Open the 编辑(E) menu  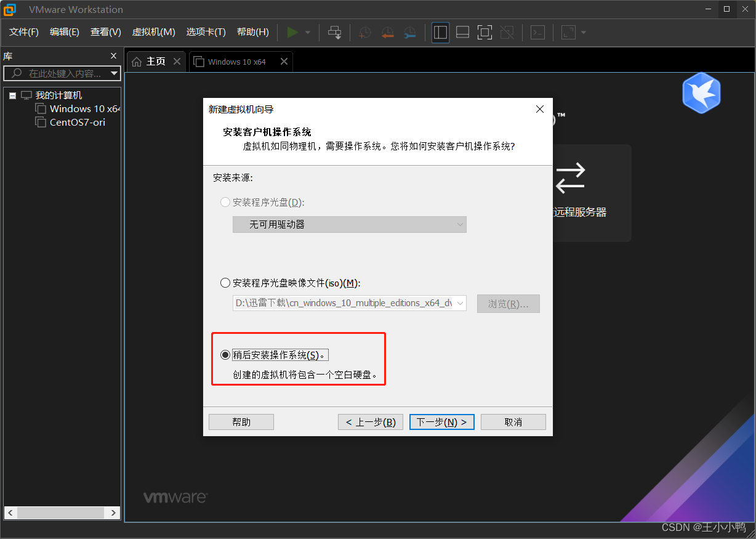pyautogui.click(x=65, y=32)
